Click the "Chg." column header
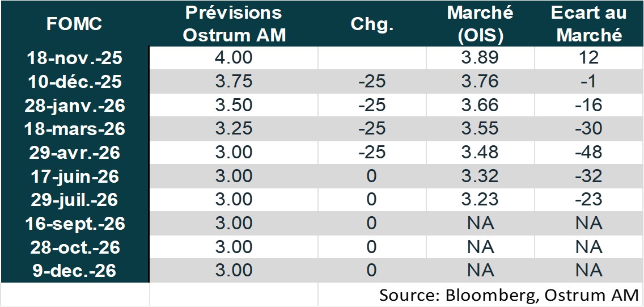Viewport: 644px width, 307px height. click(371, 24)
